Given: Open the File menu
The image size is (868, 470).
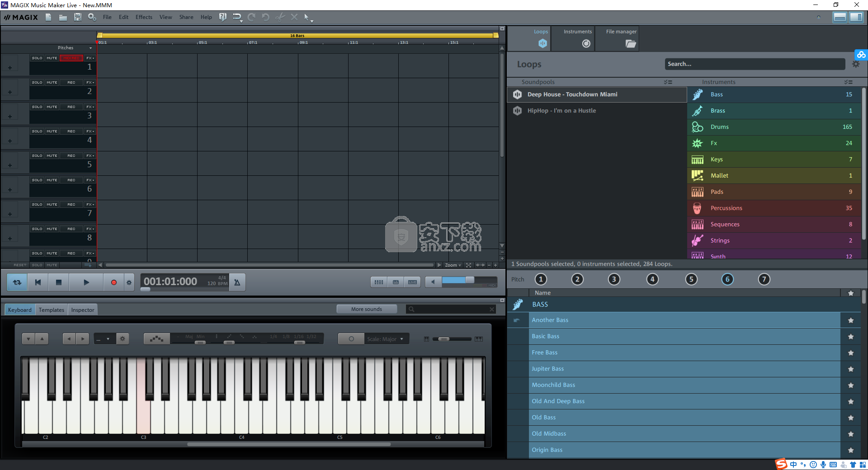Looking at the screenshot, I should click(x=107, y=17).
